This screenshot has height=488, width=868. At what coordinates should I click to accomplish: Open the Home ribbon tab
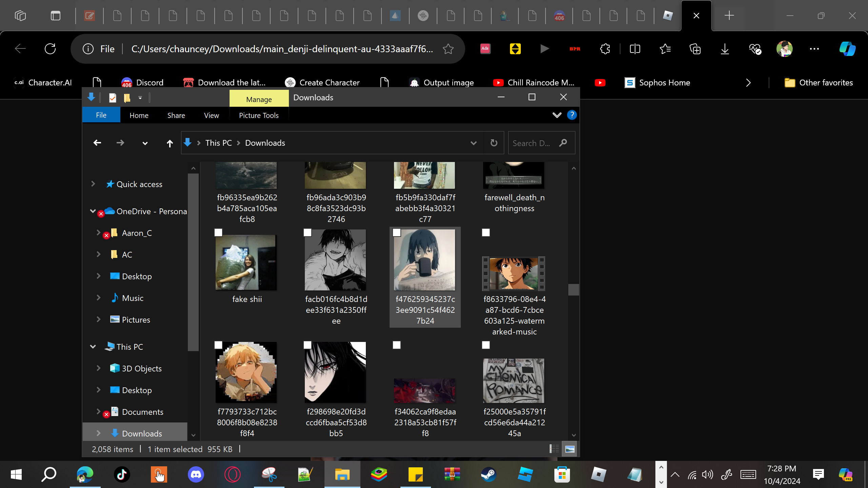(x=139, y=115)
